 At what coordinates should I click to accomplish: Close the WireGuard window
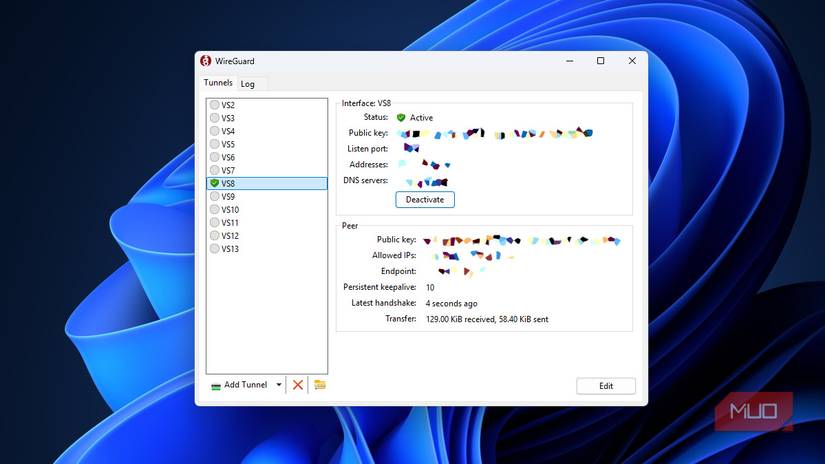[632, 61]
